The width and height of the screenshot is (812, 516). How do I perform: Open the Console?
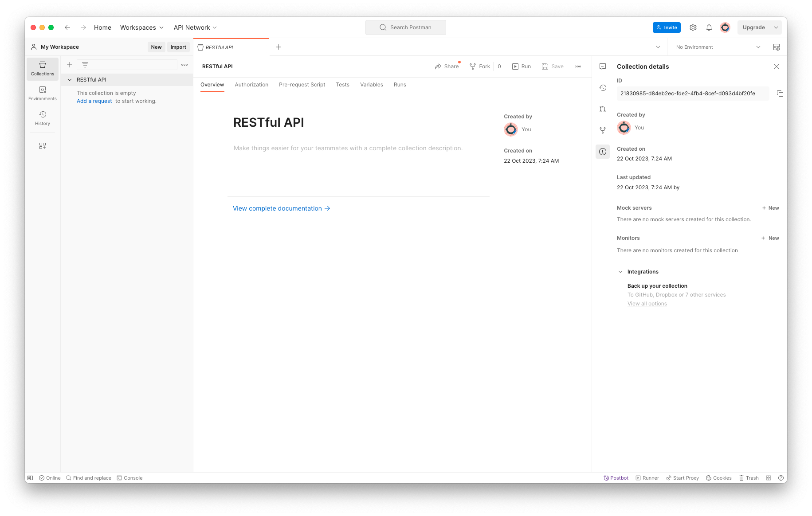(x=129, y=478)
